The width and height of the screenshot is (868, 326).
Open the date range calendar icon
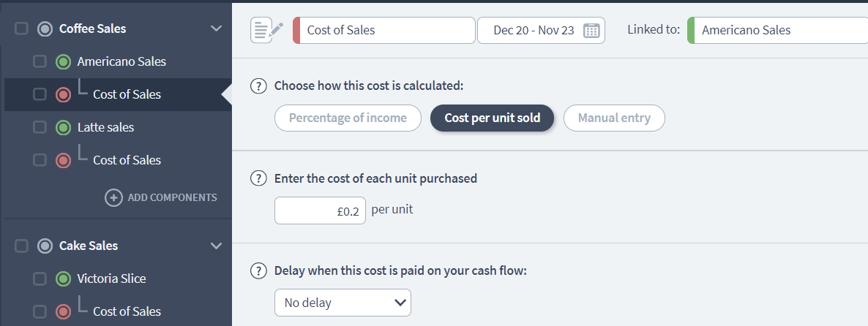[x=591, y=31]
